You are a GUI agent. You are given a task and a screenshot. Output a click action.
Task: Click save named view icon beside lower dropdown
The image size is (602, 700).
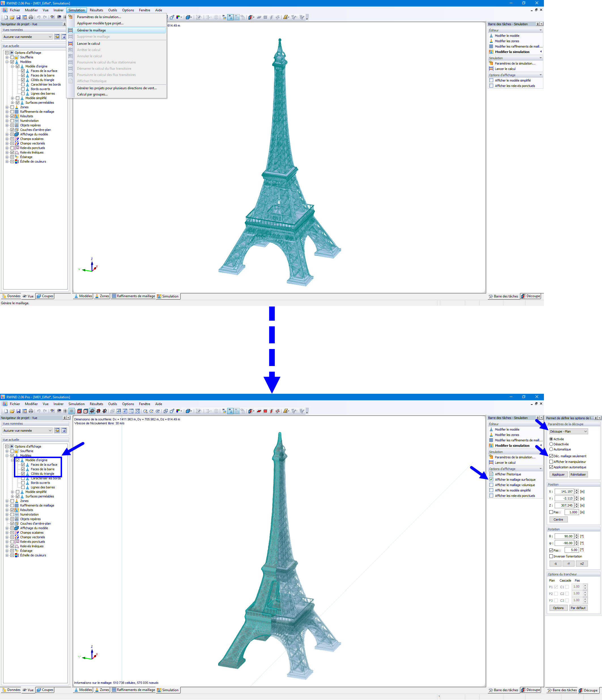64,430
